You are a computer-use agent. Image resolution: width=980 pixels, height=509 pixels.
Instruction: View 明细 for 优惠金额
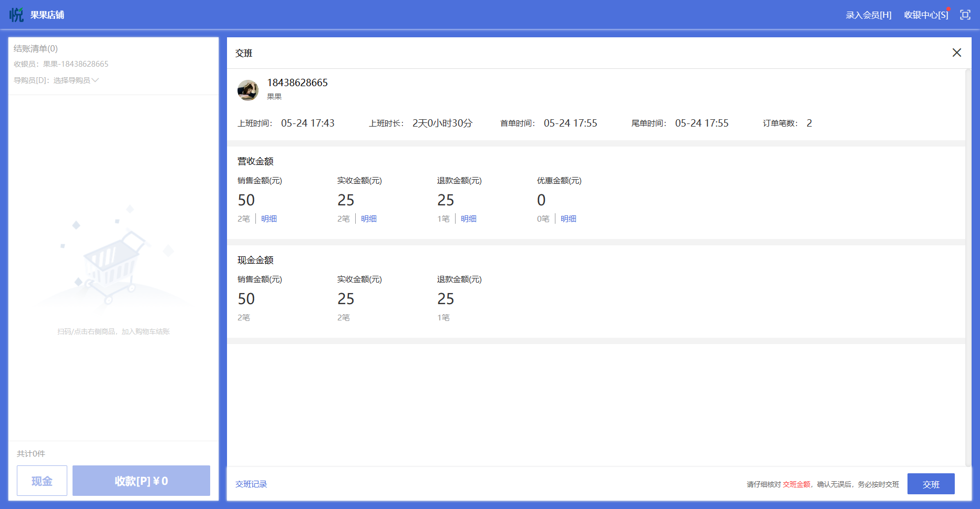(x=569, y=219)
